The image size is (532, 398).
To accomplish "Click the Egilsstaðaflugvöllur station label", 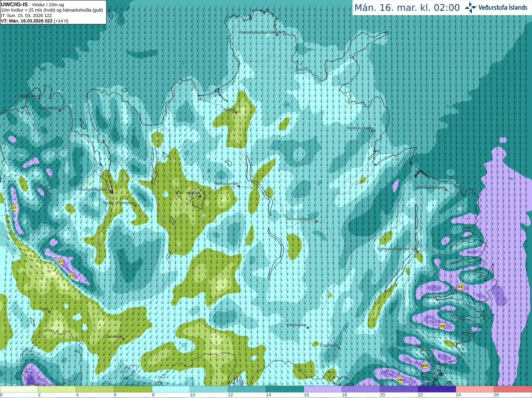I will 397,249.
